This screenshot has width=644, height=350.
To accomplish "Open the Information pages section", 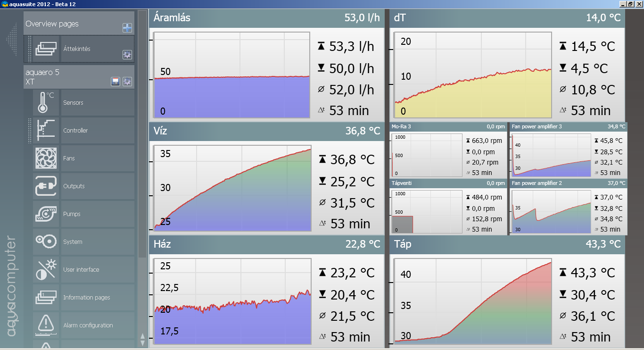I will coord(98,298).
